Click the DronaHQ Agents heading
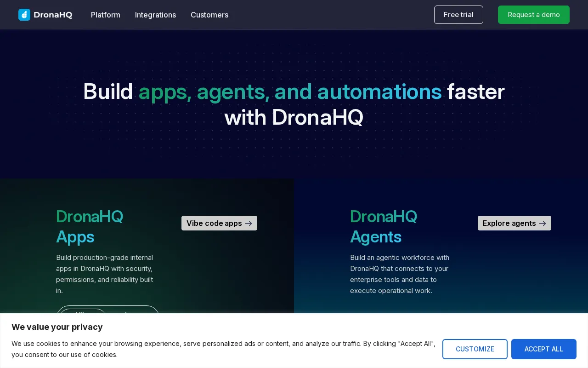This screenshot has height=368, width=588. coord(384,226)
